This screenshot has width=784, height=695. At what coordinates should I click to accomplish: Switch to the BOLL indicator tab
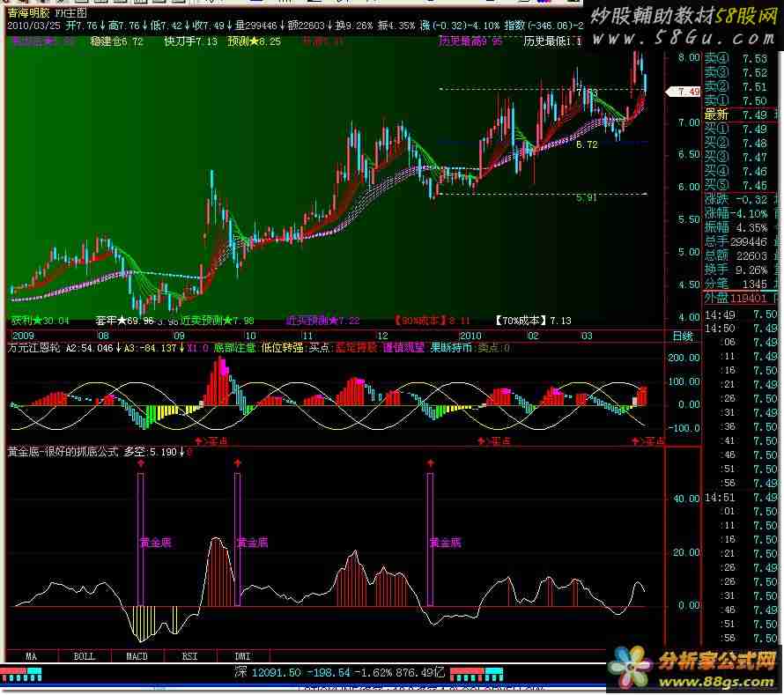(84, 656)
